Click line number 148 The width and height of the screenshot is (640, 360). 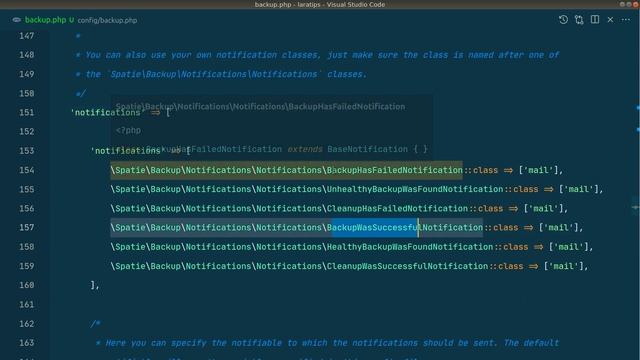click(x=27, y=55)
